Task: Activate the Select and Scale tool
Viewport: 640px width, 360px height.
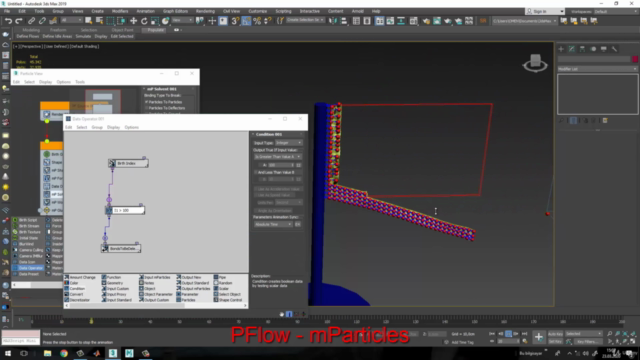Action: (x=155, y=20)
